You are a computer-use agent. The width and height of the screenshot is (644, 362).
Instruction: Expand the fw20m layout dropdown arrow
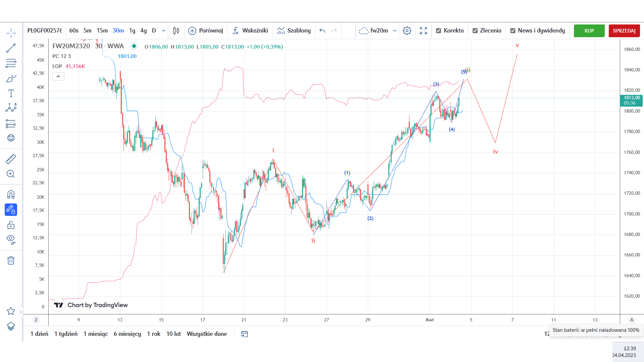395,31
